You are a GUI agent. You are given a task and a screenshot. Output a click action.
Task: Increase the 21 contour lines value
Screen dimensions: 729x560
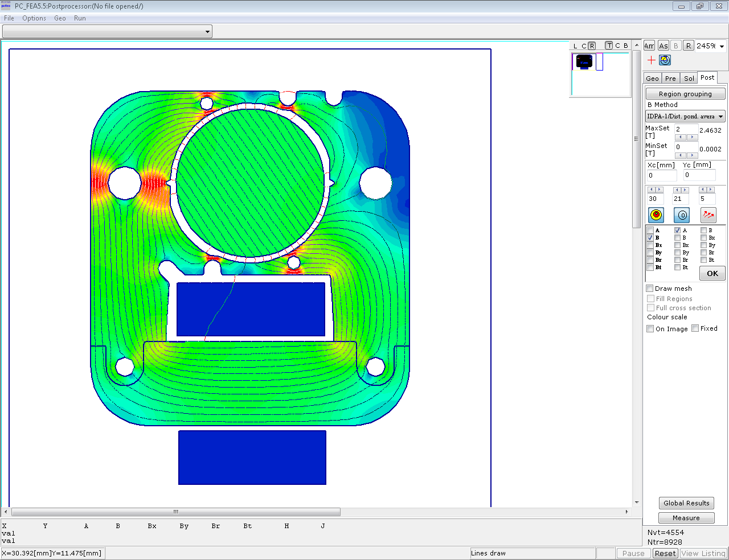pyautogui.click(x=685, y=190)
